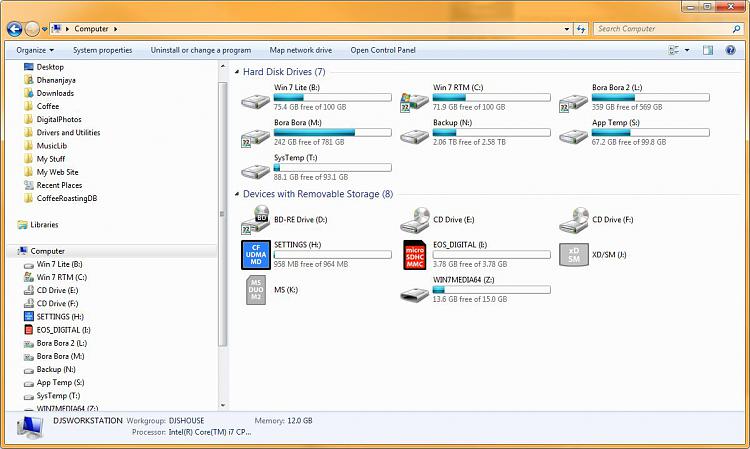
Task: Select CoffeeRoastingDB in the sidebar
Action: 67,198
